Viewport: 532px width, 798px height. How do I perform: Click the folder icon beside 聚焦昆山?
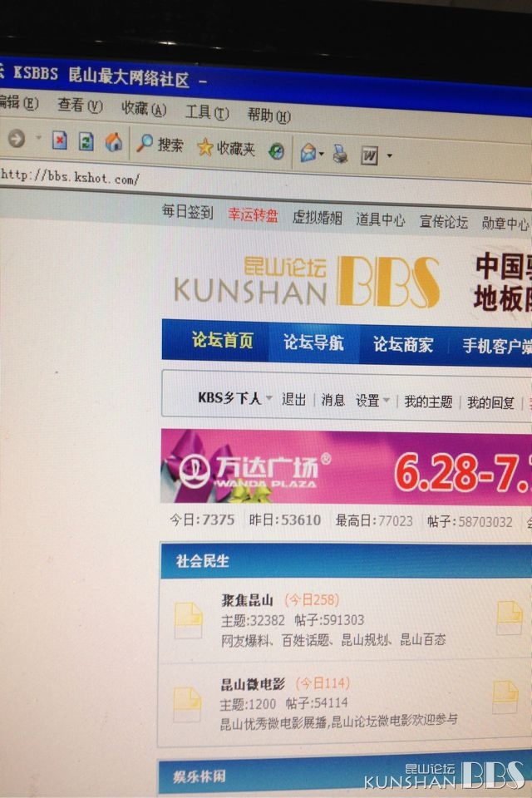pos(189,620)
